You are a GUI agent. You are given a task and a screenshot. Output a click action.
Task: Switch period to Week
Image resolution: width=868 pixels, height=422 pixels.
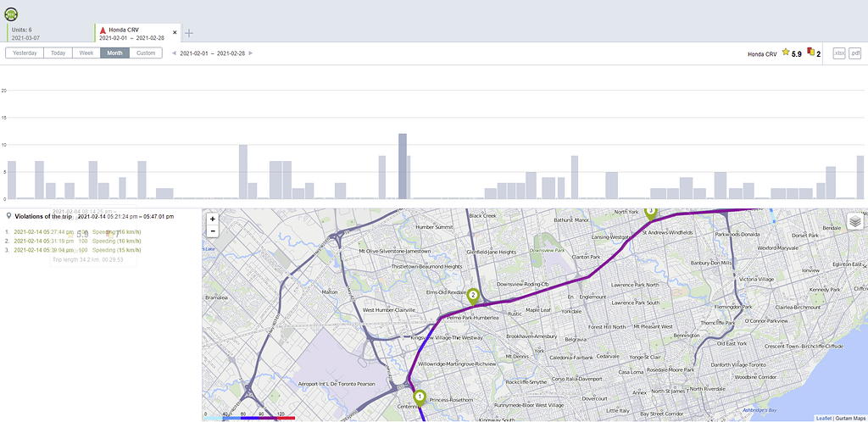[86, 53]
